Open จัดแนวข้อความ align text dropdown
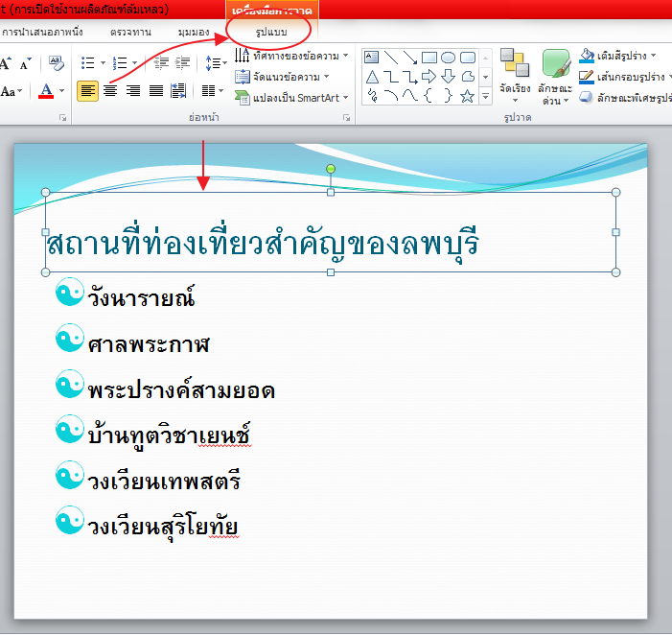 tap(282, 77)
